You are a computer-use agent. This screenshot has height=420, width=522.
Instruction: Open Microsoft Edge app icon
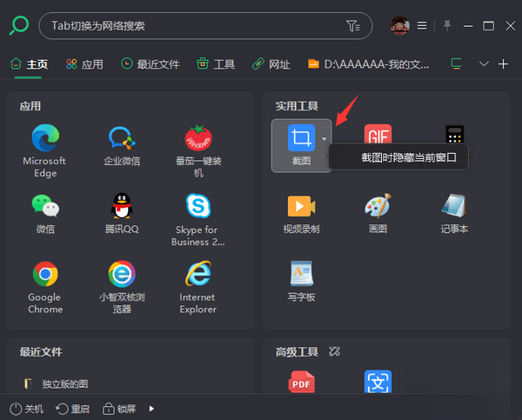click(45, 137)
